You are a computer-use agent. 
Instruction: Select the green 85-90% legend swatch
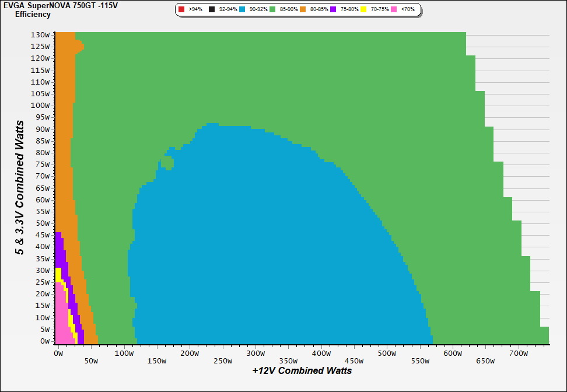click(x=272, y=10)
